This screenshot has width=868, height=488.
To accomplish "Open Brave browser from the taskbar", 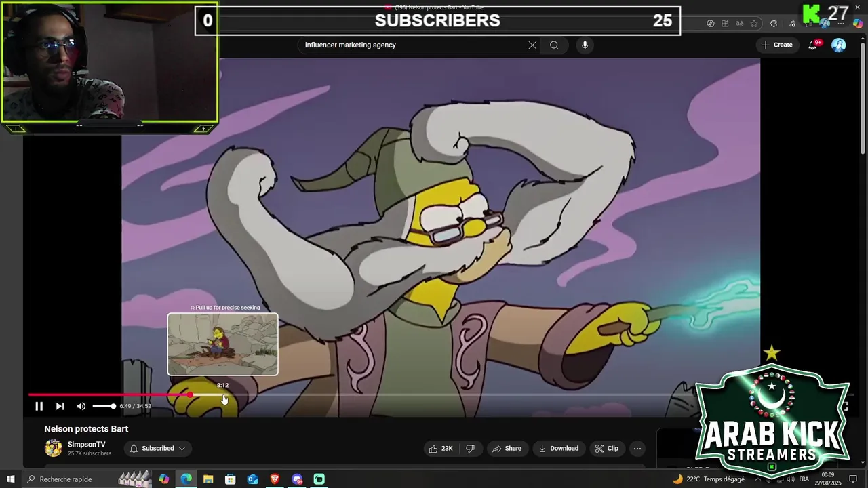I will click(275, 479).
